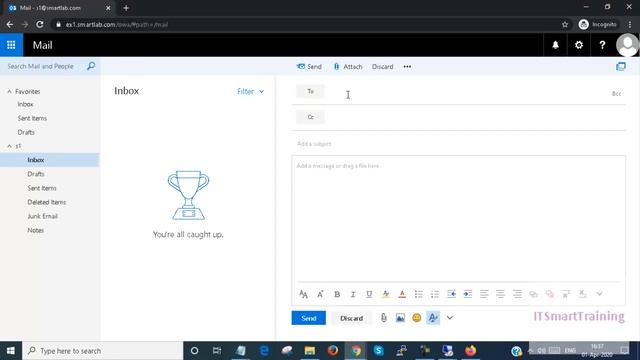Viewport: 640px width, 360px height.
Task: Attach file with paperclip icon
Action: (x=384, y=318)
